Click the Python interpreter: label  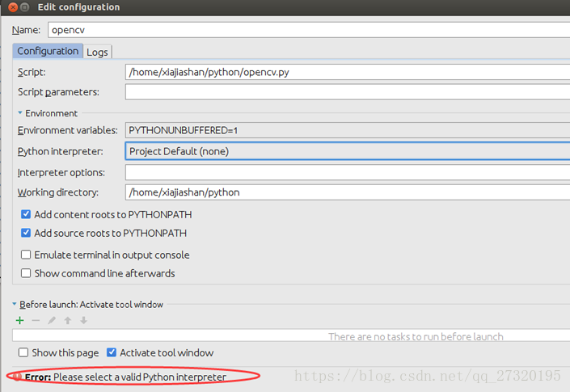click(61, 151)
